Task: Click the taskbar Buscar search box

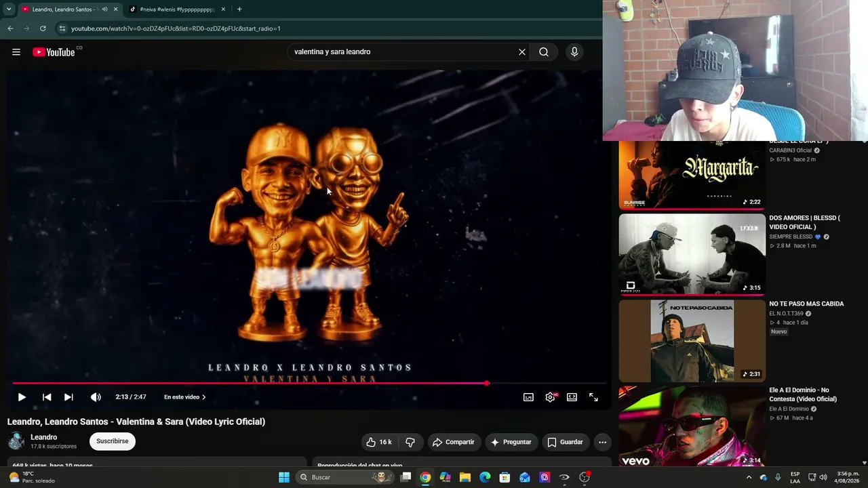Action: click(344, 477)
